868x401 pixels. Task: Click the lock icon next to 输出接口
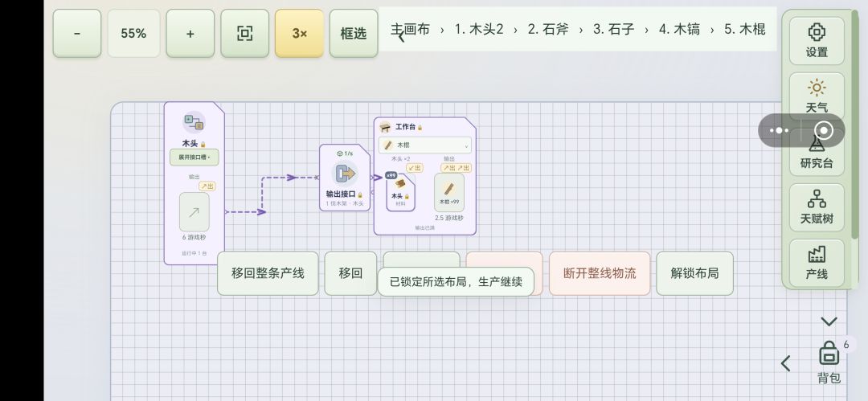coord(360,195)
